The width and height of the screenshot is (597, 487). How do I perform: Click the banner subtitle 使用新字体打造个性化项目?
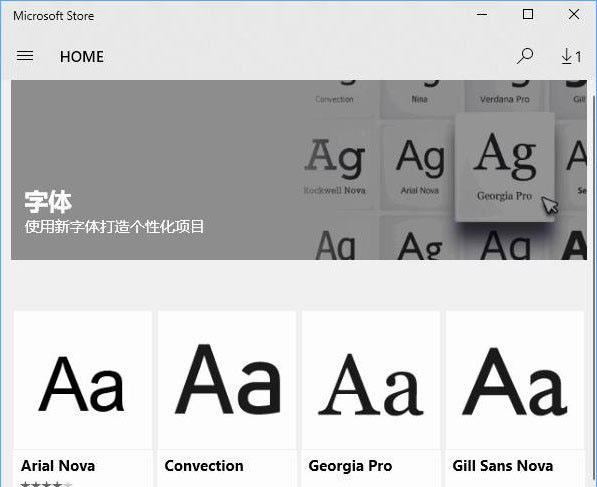114,227
